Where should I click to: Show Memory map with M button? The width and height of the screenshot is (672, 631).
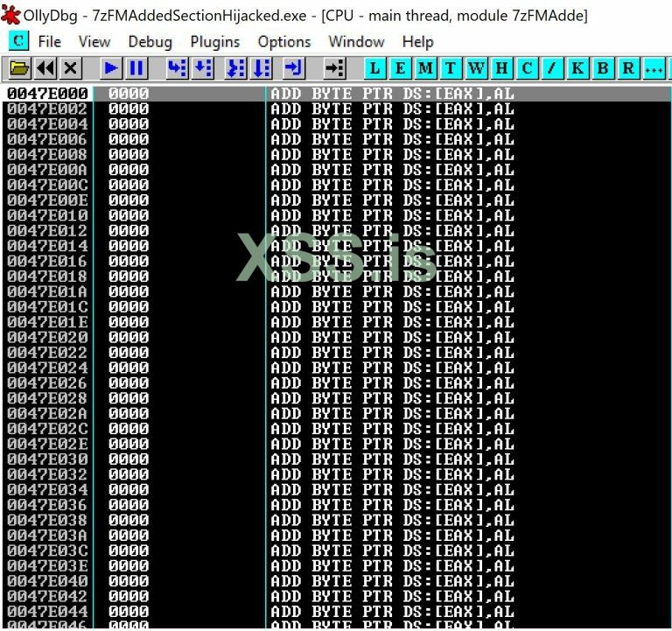(425, 68)
